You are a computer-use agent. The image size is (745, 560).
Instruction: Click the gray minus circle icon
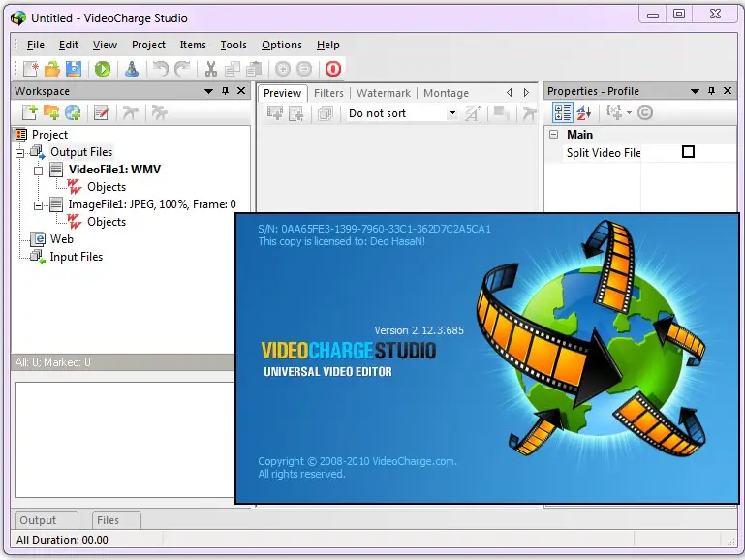click(304, 69)
